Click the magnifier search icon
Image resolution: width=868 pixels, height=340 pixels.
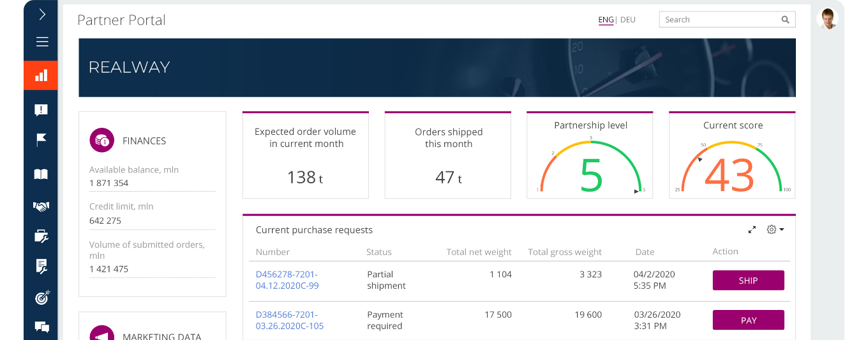tap(785, 20)
